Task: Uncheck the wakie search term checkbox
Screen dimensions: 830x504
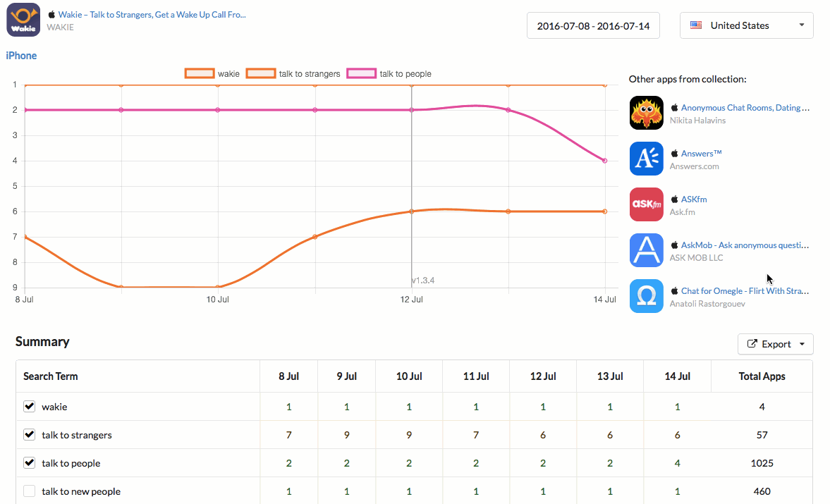Action: click(30, 407)
